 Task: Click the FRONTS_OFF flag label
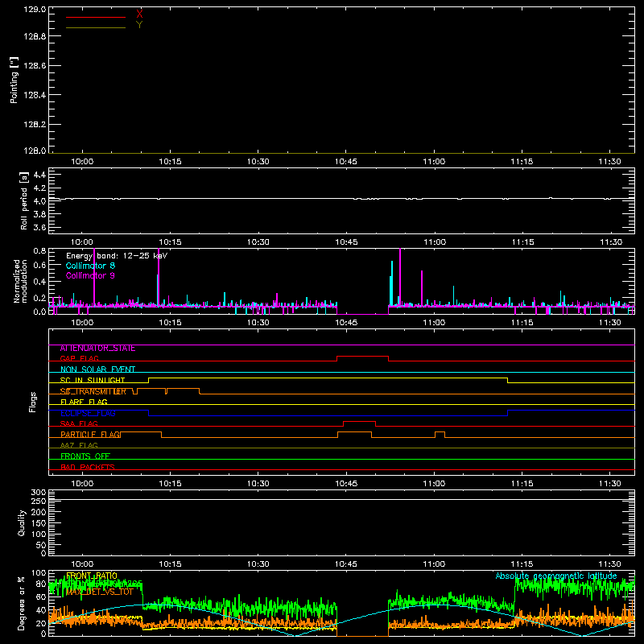[85, 456]
